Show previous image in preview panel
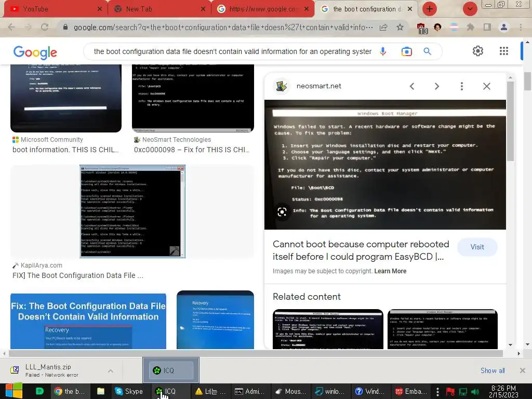This screenshot has height=399, width=532. [x=412, y=86]
